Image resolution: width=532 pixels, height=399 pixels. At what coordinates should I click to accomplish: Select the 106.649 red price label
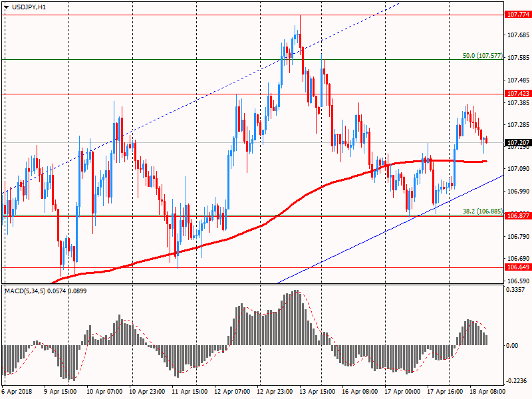pos(518,267)
